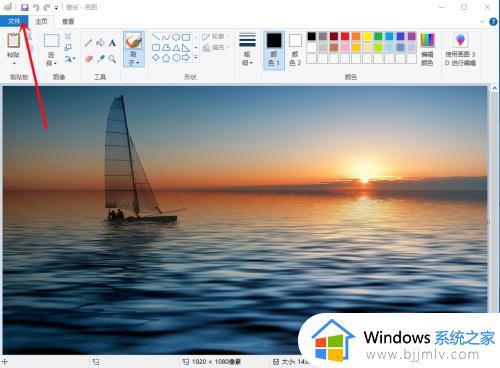Open the shape Outline dropdown

[x=216, y=36]
